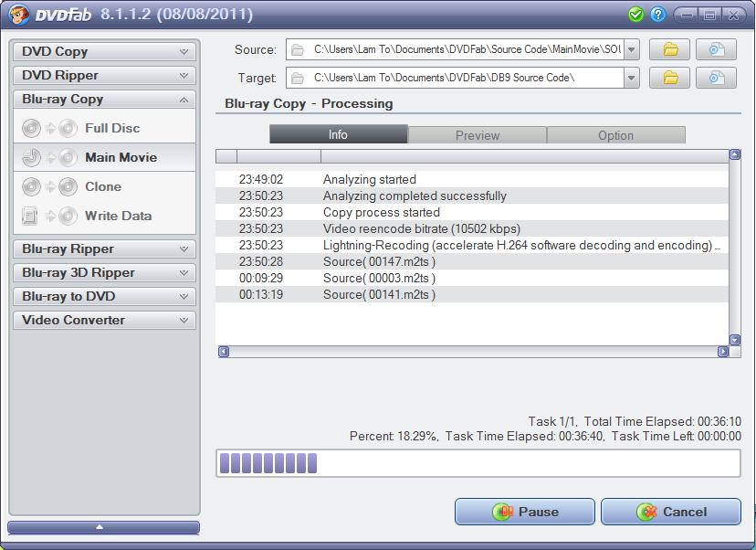Click the Target disc image icon button
Viewport: 756px width, 550px height.
[716, 78]
